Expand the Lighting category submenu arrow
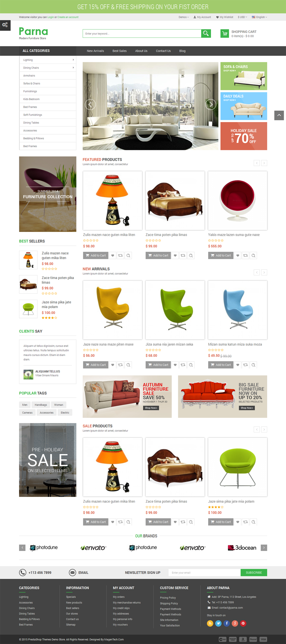 pos(73,60)
